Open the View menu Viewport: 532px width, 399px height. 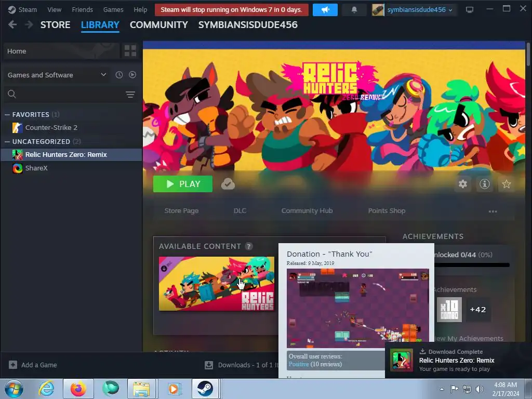coord(54,10)
